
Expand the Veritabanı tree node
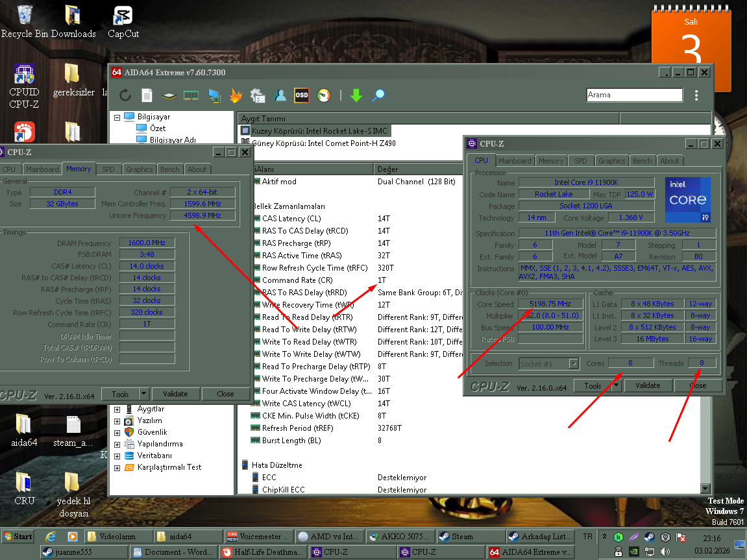click(x=117, y=456)
